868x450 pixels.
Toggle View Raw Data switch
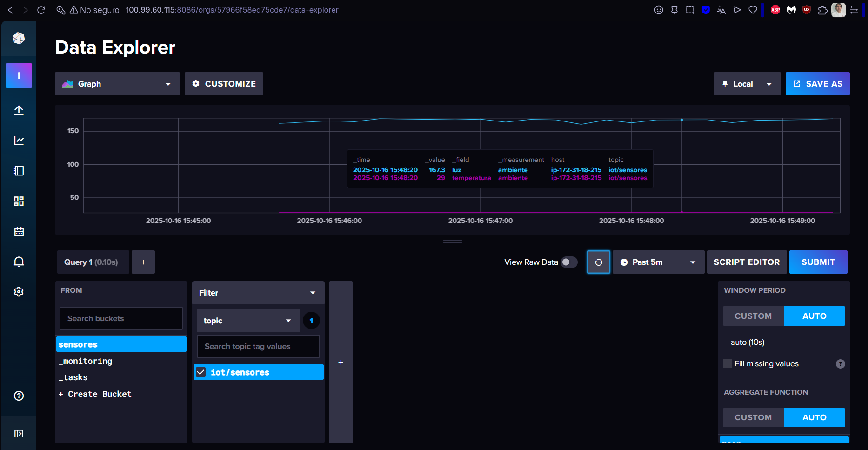point(569,262)
